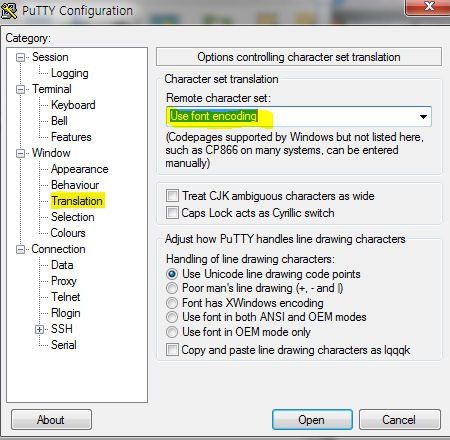Select Use font in OEM mode only
Image resolution: width=450 pixels, height=440 pixels.
(x=172, y=332)
